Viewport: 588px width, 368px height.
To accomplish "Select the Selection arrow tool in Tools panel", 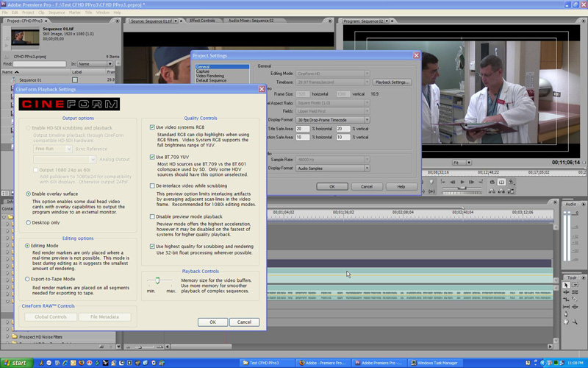I will click(x=566, y=285).
